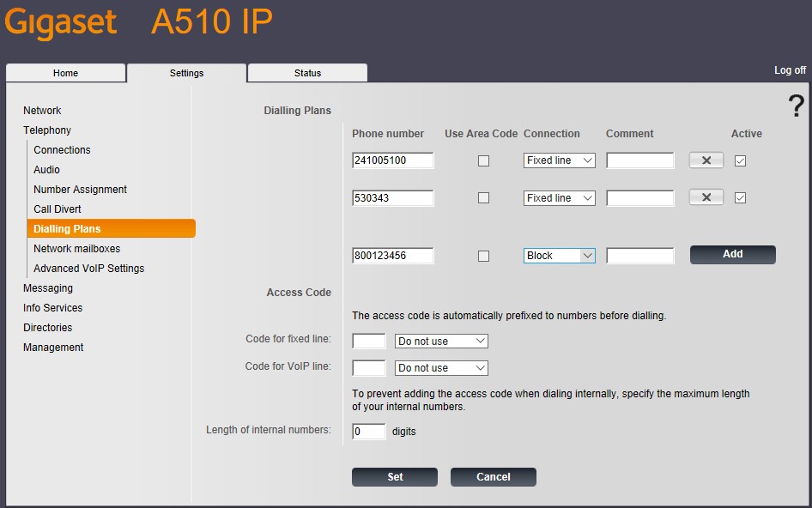Open Directories in the sidebar
Viewport: 812px width, 508px height.
pyautogui.click(x=48, y=327)
